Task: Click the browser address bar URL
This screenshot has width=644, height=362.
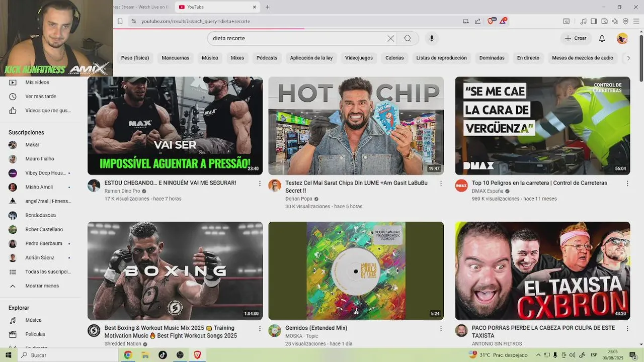Action: tap(196, 21)
